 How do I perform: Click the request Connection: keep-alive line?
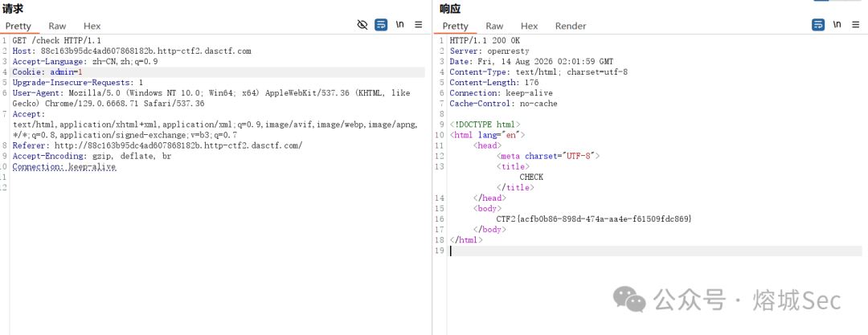[64, 166]
